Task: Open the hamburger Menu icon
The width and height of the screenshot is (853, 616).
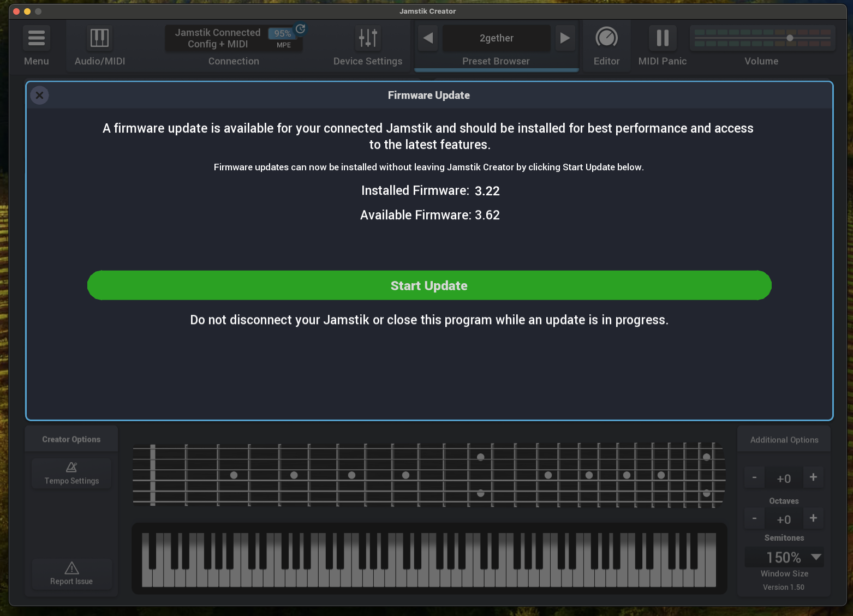Action: [x=36, y=38]
